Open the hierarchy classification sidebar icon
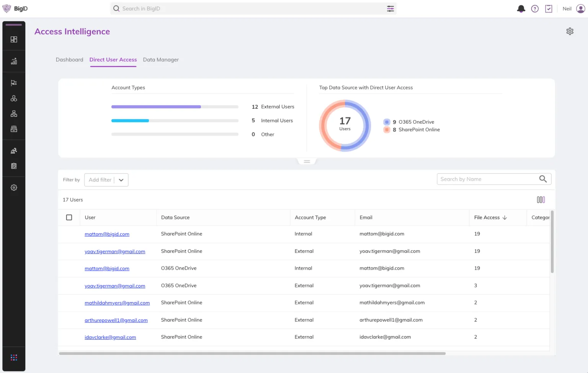 14,114
